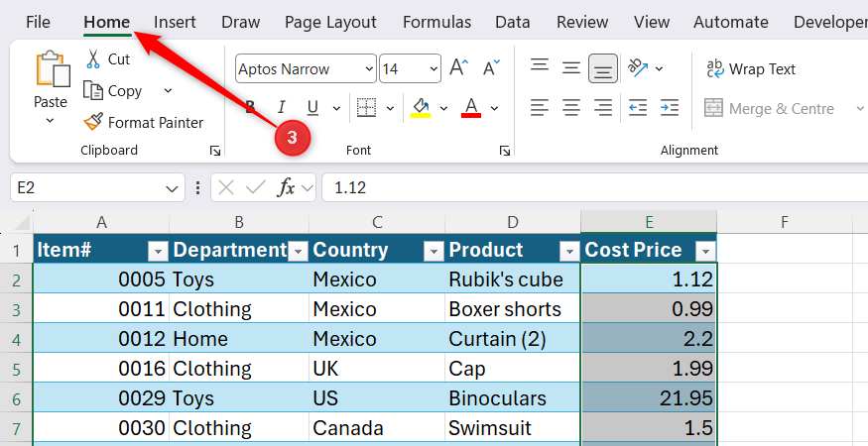Open the font name dropdown
Image resolution: width=868 pixels, height=446 pixels.
click(x=369, y=68)
